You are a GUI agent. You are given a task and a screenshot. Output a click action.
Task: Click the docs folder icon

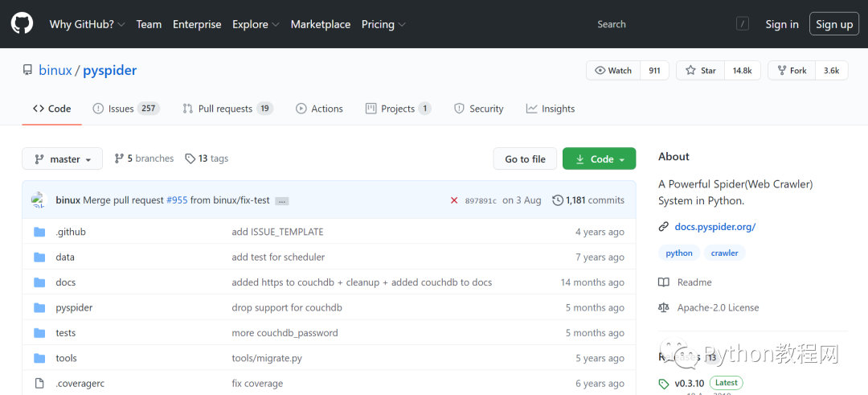coord(39,282)
